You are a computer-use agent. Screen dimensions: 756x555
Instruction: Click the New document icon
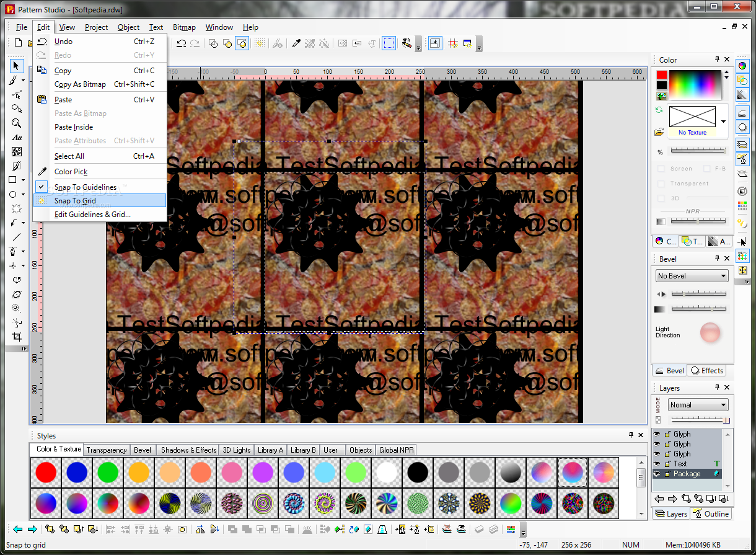coord(19,43)
